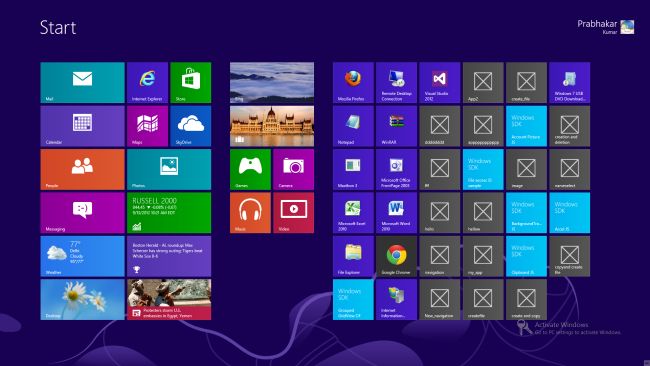Open the App2 tile
Screen dimensions: 650x366
[x=483, y=82]
